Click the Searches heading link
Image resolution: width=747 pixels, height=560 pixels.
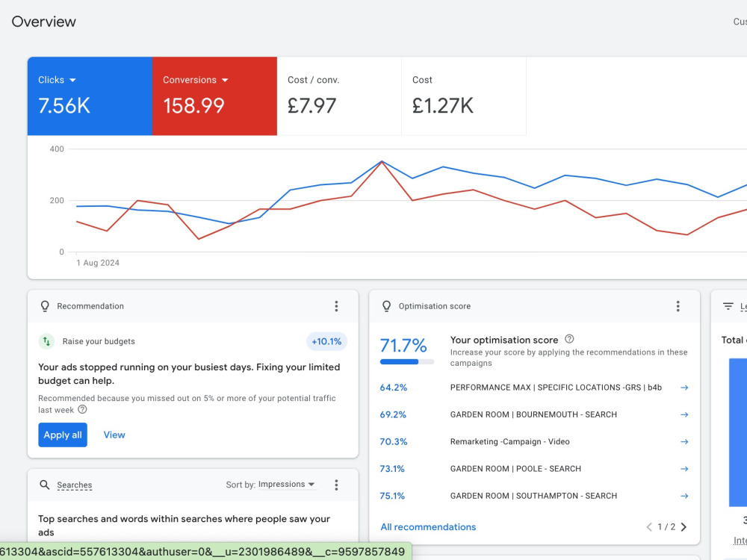[74, 485]
